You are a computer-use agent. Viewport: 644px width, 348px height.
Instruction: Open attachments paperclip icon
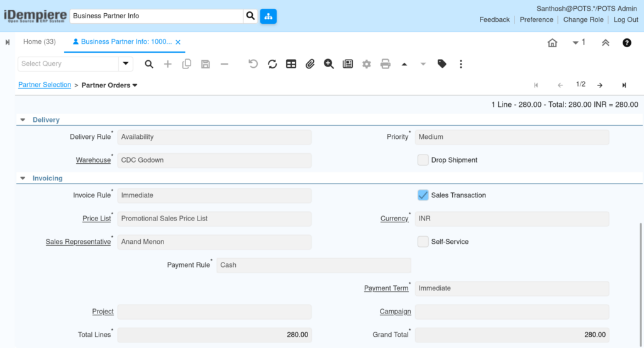(309, 64)
